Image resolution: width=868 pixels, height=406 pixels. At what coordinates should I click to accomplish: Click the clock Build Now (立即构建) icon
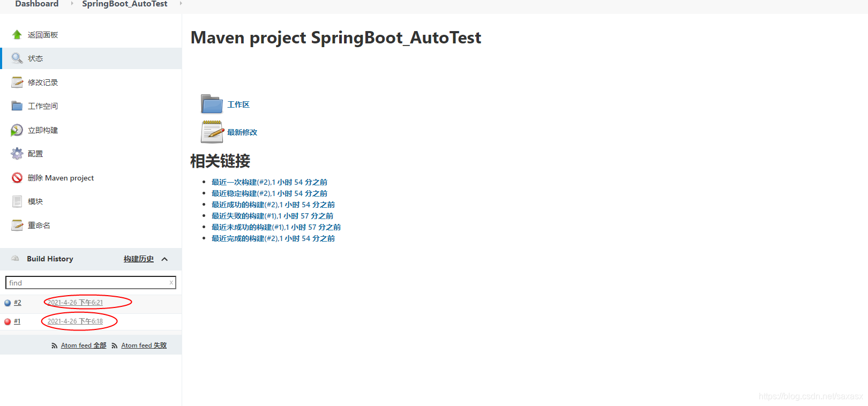(17, 130)
